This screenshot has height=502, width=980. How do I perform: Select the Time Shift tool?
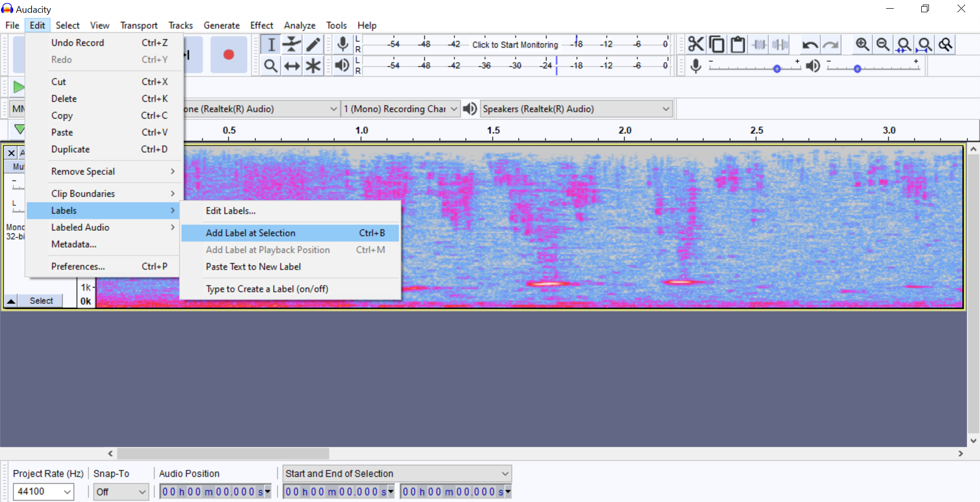coord(292,65)
